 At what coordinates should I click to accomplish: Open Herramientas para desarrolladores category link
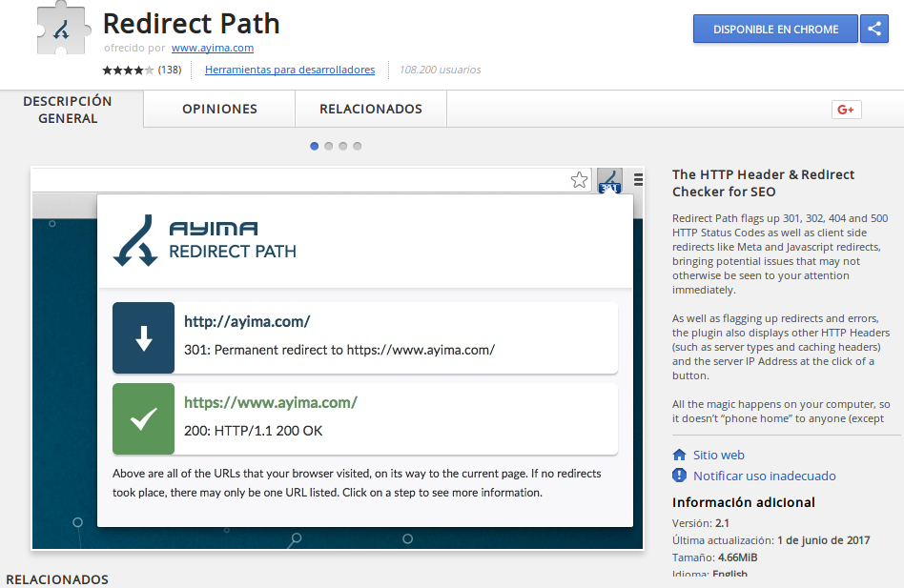(290, 70)
